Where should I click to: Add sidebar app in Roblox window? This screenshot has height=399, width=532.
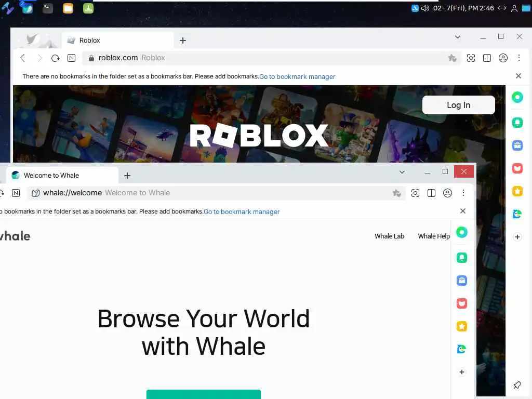click(517, 237)
